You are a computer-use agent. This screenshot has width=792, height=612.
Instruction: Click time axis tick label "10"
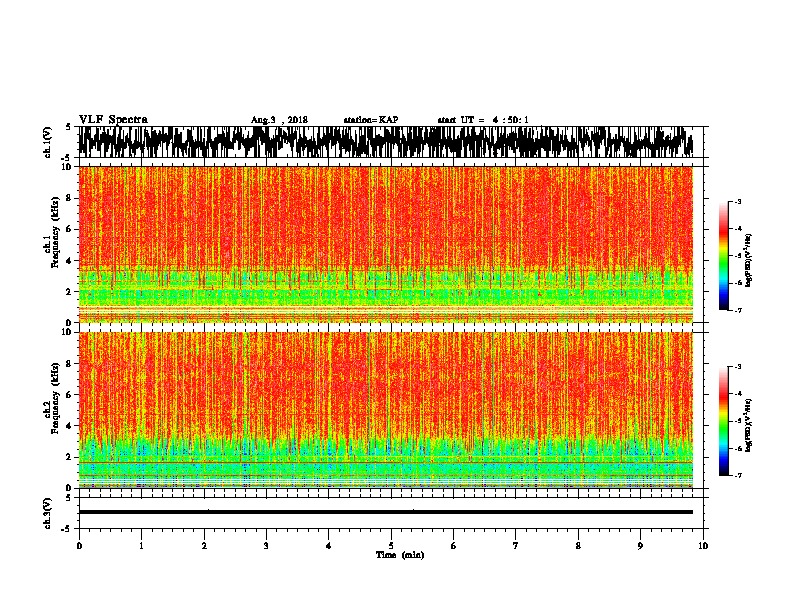point(703,546)
